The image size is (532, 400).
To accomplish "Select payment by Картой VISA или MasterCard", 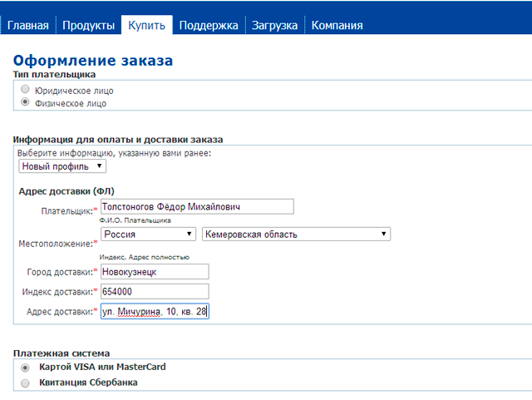I will click(26, 367).
